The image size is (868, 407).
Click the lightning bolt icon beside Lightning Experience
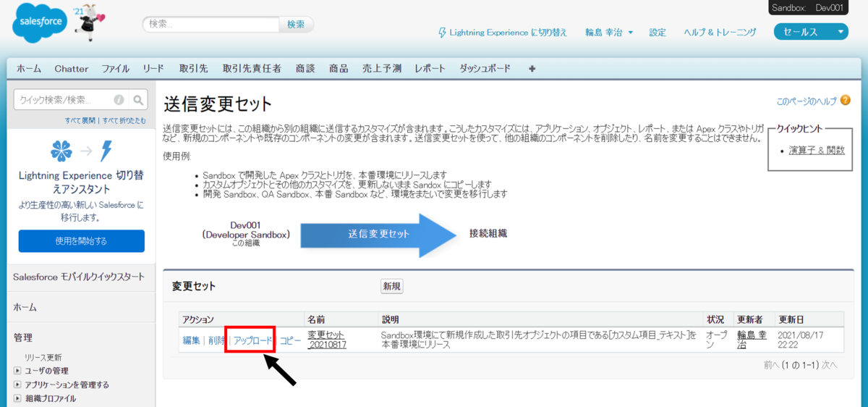pos(443,32)
